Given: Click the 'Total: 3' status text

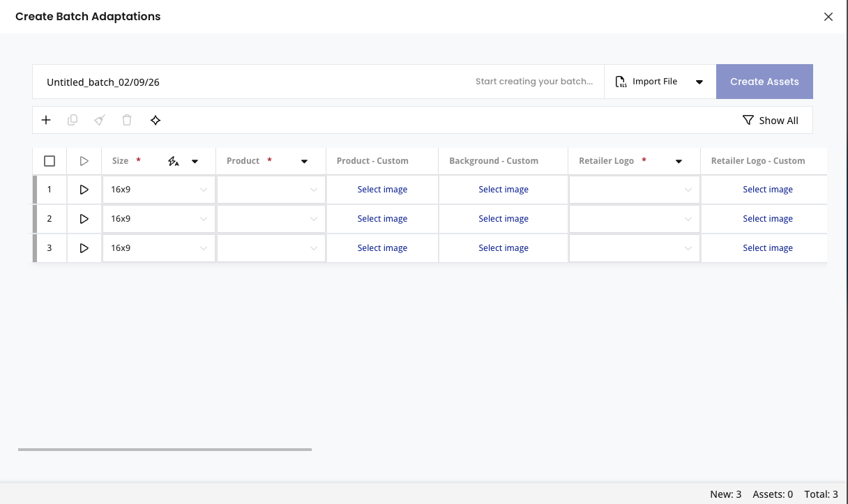Looking at the screenshot, I should point(821,494).
